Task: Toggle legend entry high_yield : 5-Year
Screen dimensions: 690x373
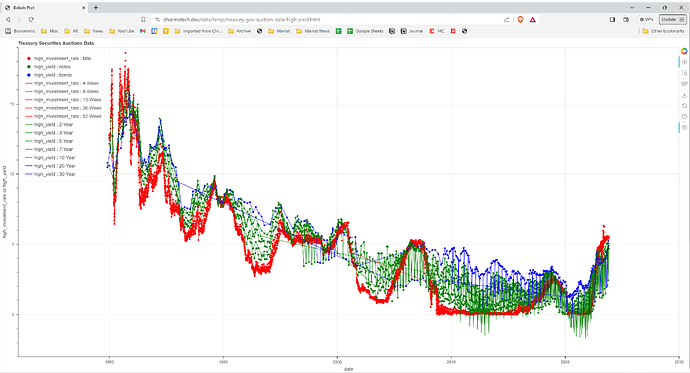Action: point(49,141)
